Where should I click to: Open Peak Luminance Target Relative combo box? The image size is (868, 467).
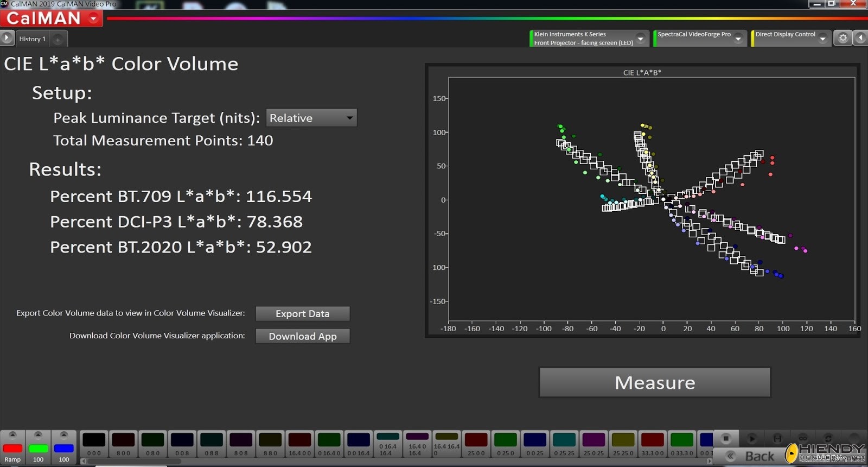311,118
